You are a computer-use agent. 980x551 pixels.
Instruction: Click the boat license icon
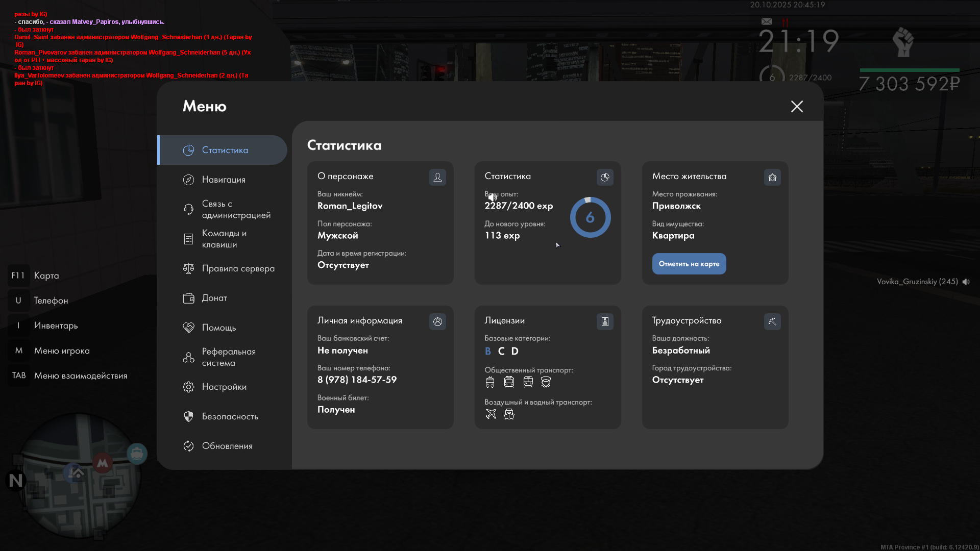tap(509, 414)
